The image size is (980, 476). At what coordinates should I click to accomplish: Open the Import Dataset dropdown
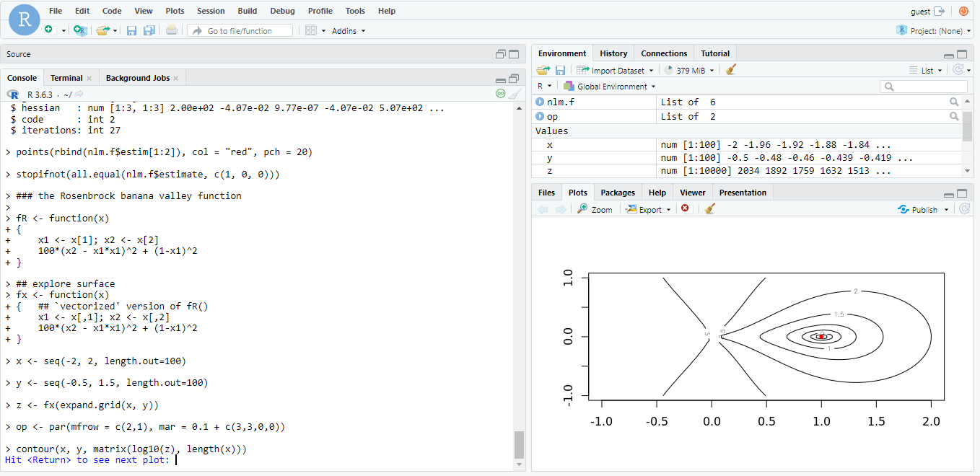[x=615, y=69]
